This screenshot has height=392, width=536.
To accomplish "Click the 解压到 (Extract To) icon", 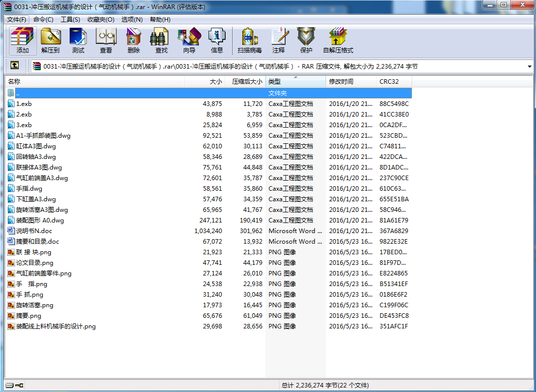I will tap(50, 40).
